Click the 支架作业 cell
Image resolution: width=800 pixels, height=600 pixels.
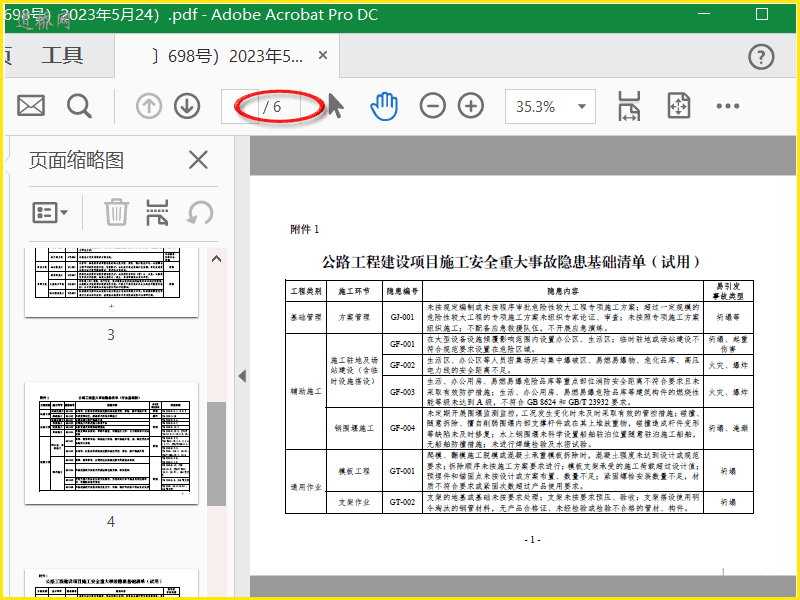(x=354, y=503)
